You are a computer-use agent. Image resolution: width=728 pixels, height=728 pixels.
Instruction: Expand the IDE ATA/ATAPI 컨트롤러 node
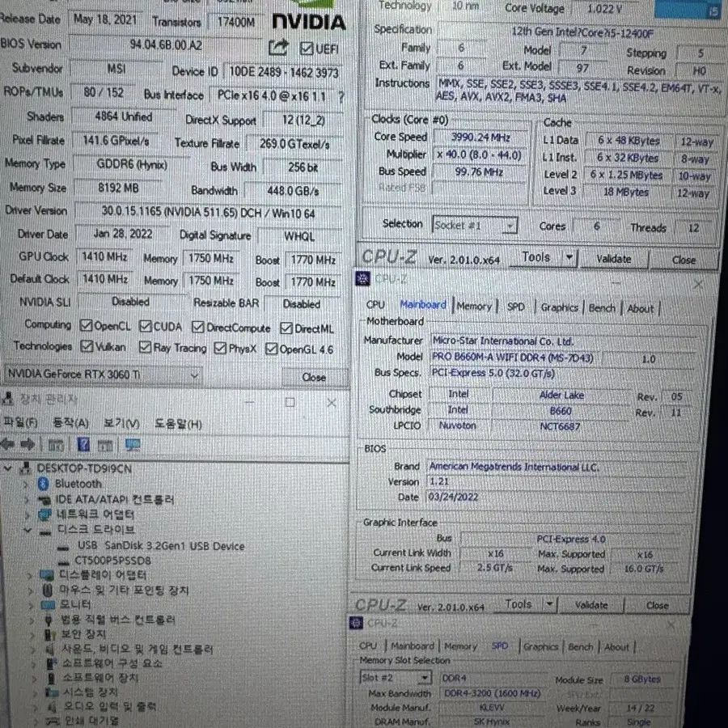(26, 500)
